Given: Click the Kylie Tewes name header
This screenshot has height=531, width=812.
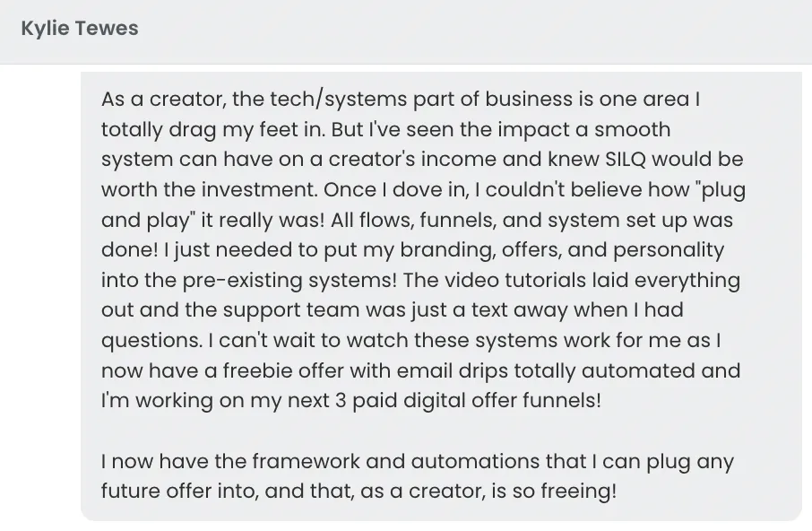Looking at the screenshot, I should (80, 28).
